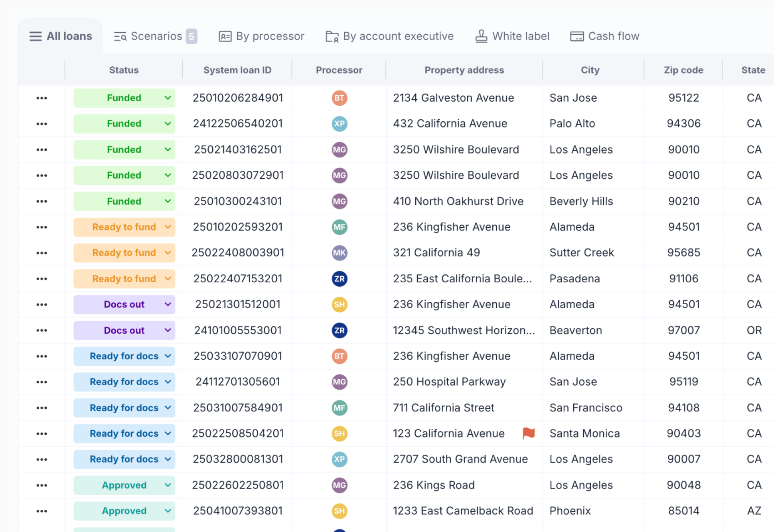
Task: Click the SH avatar for Phoenix loan
Action: pyautogui.click(x=340, y=511)
